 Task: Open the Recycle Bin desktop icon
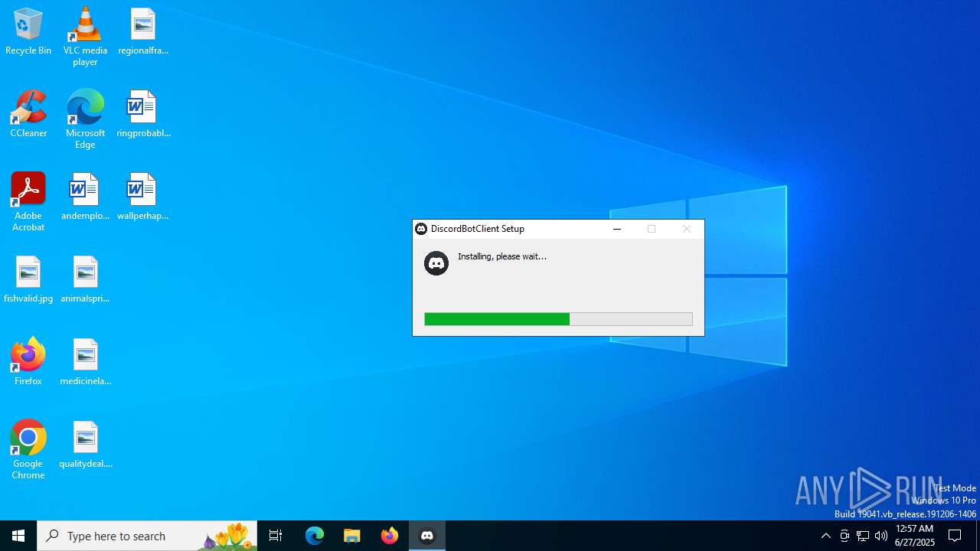pos(28,32)
